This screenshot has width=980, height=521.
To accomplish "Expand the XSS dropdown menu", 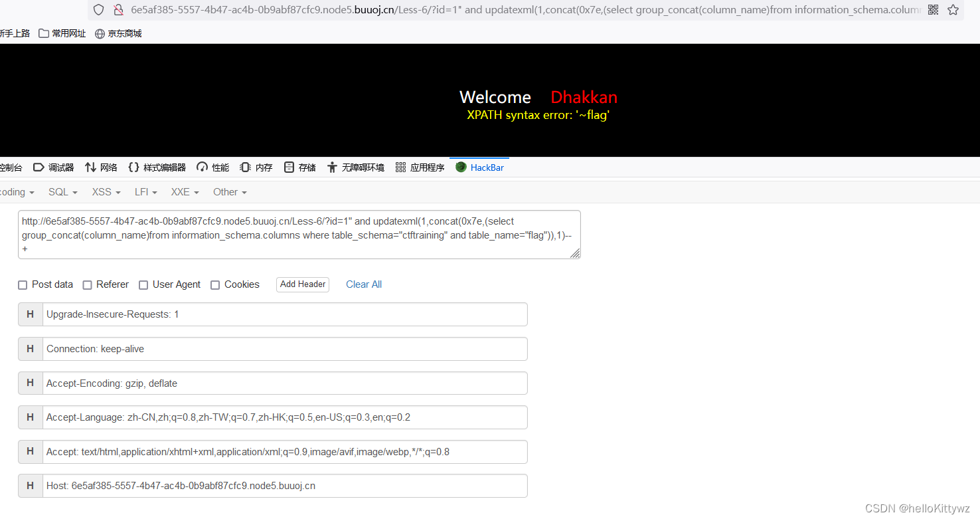I will 106,192.
